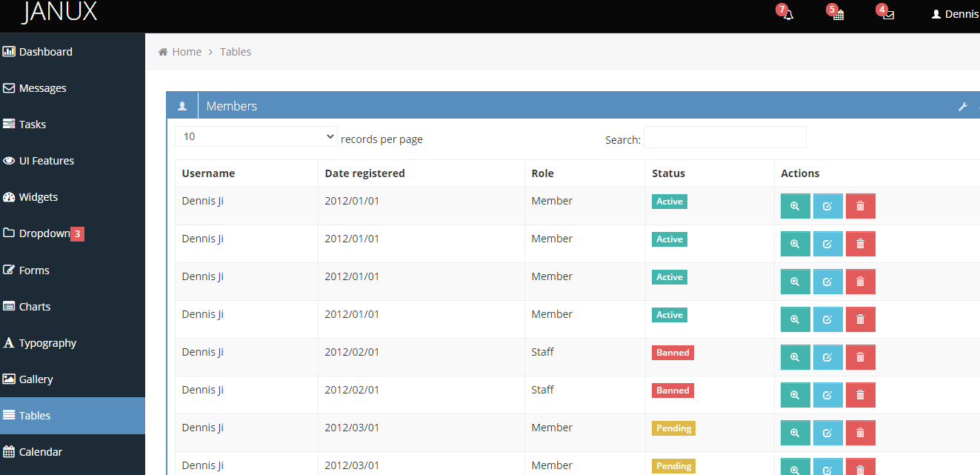Navigate to Charts in the sidebar
The height and width of the screenshot is (475, 980).
(33, 306)
